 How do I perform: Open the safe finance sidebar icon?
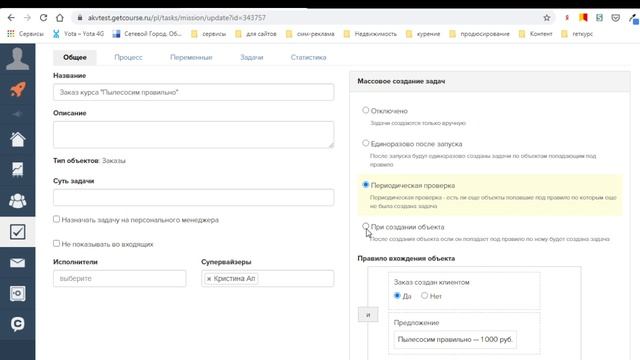coord(18,293)
